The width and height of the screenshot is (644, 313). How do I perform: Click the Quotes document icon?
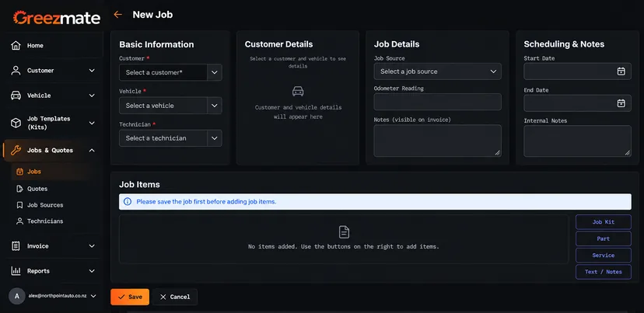(x=19, y=189)
